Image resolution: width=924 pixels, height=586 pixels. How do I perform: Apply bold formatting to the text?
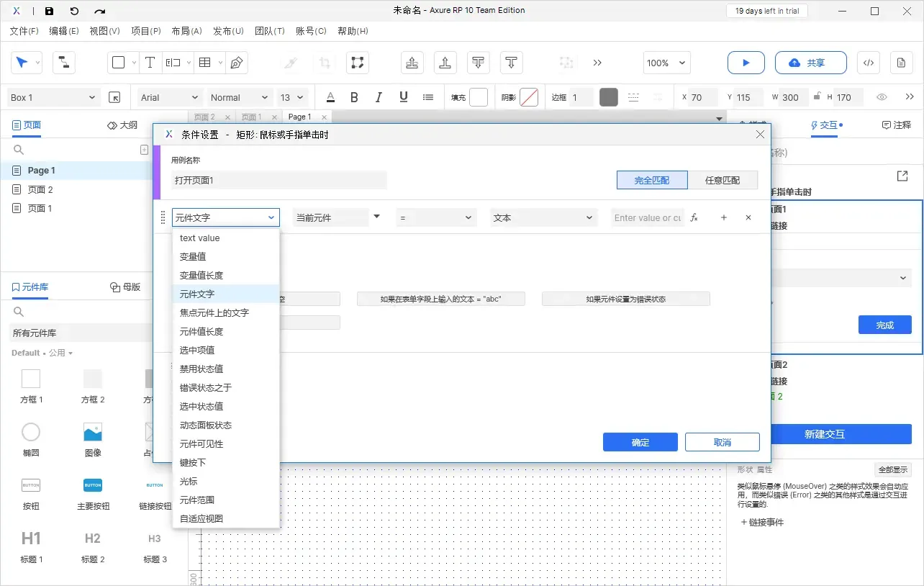pyautogui.click(x=354, y=97)
